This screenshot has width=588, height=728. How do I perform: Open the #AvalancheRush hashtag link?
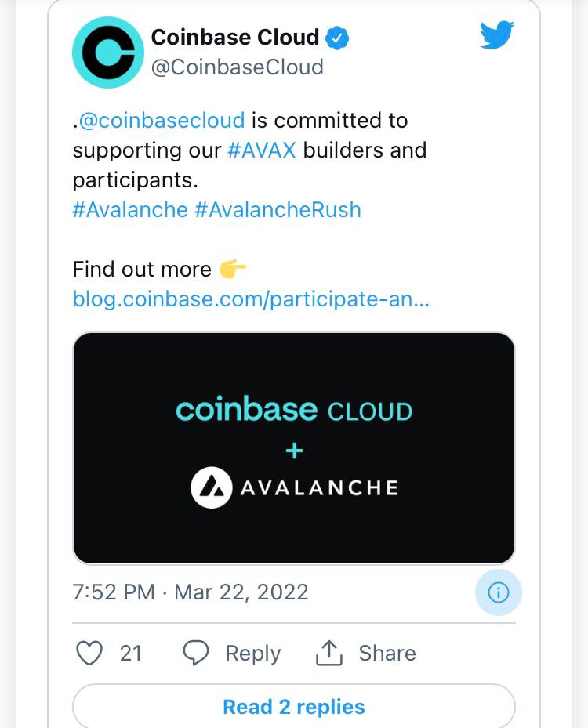(x=278, y=210)
